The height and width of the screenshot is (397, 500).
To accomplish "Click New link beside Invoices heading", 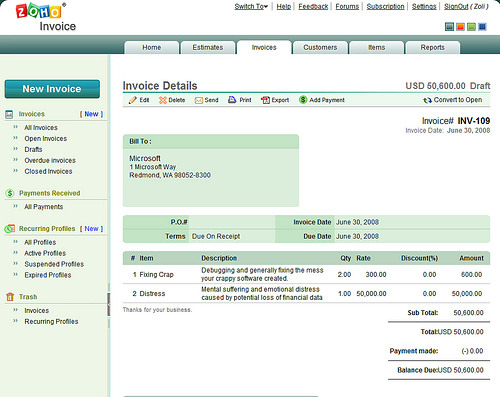I will pyautogui.click(x=91, y=114).
